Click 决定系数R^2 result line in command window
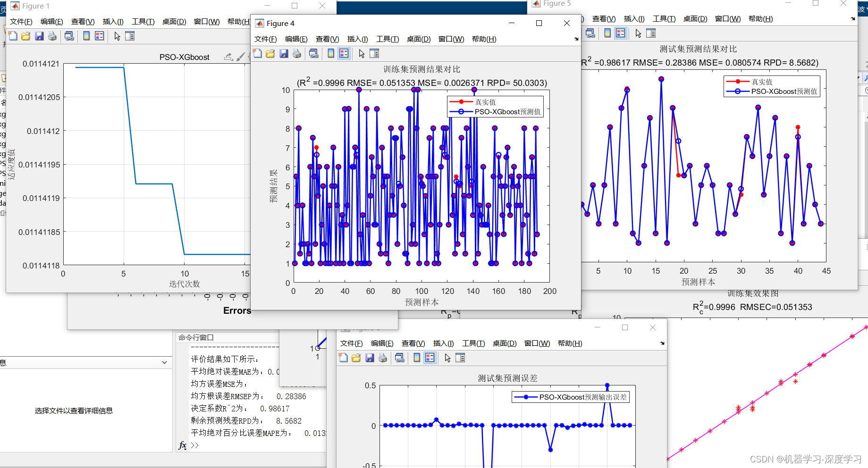 coord(240,409)
